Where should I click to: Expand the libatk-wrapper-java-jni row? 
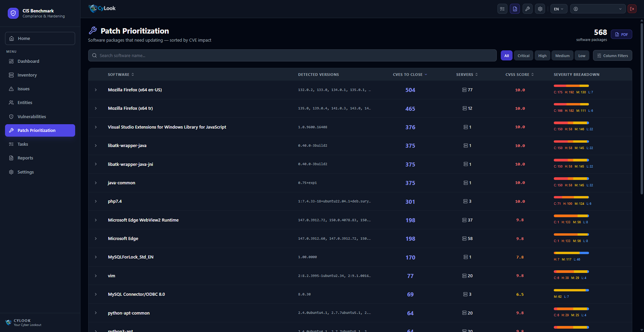[x=96, y=164]
